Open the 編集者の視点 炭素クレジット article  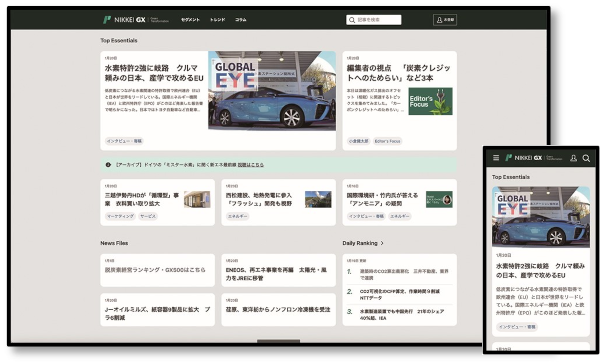click(x=398, y=73)
